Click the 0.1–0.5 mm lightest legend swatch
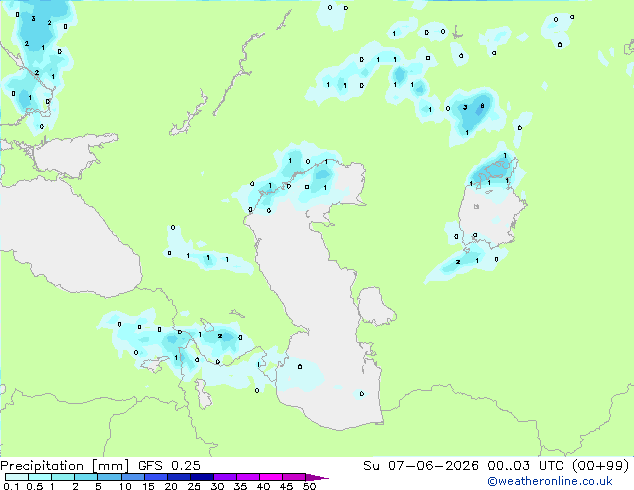634x490 pixels. click(x=17, y=477)
